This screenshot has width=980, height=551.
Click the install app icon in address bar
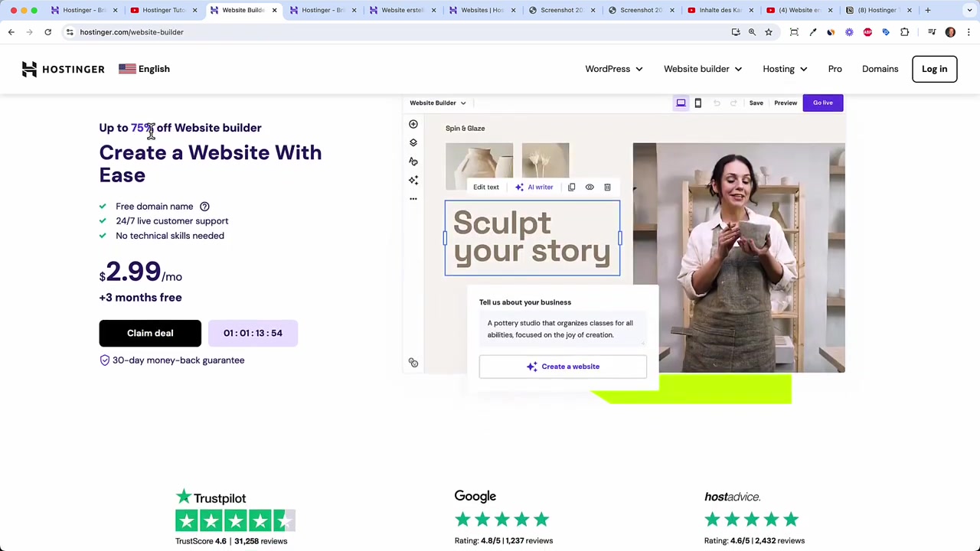click(x=736, y=32)
